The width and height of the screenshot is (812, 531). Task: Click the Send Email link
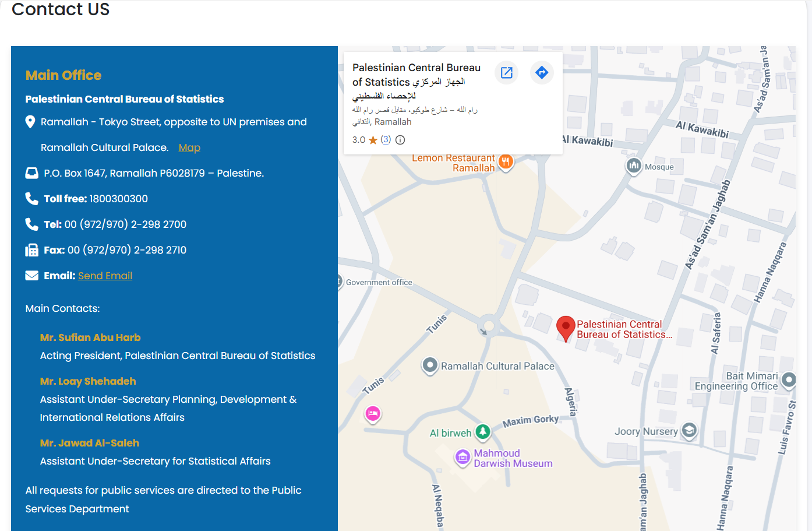pos(105,276)
